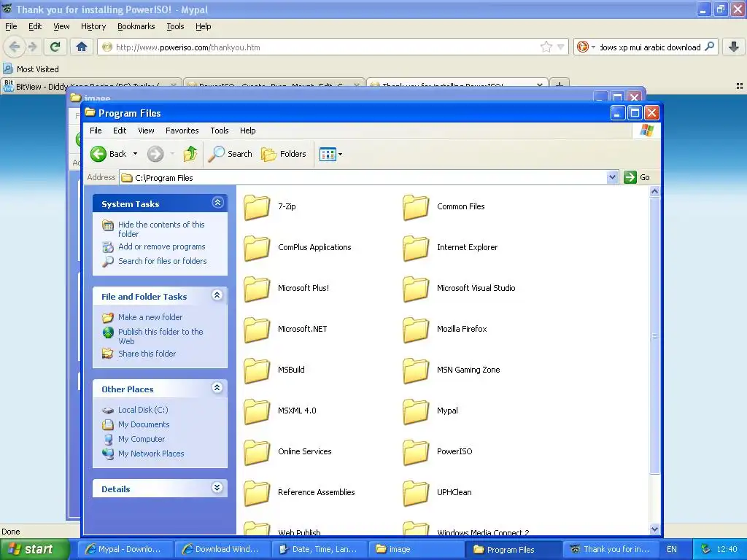The height and width of the screenshot is (560, 747).
Task: Select the Reference Assemblies folder icon
Action: [x=257, y=492]
